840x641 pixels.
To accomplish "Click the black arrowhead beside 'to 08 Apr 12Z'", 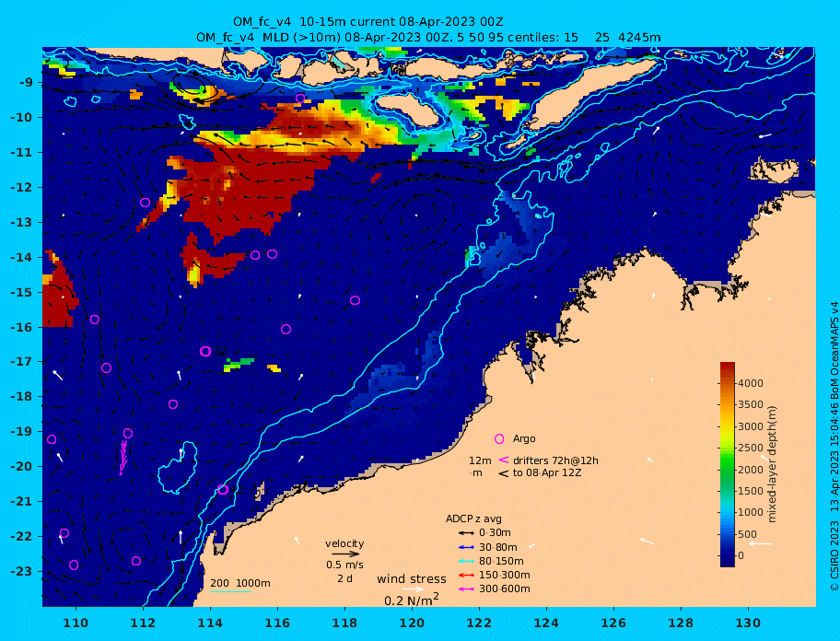I will (x=504, y=473).
